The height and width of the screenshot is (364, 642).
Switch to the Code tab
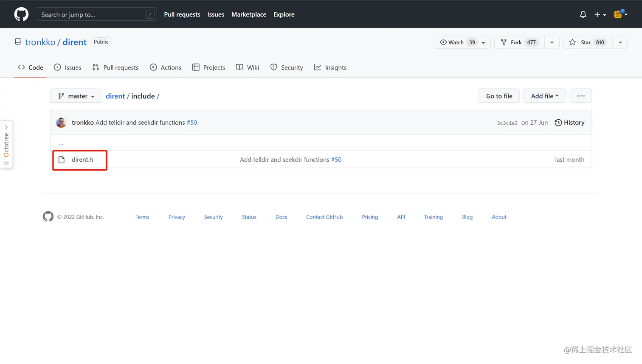[31, 67]
